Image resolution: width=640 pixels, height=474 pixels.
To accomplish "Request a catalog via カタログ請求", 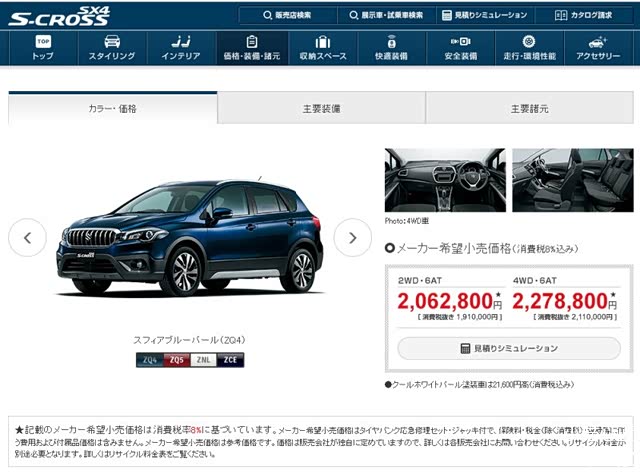I will [584, 15].
